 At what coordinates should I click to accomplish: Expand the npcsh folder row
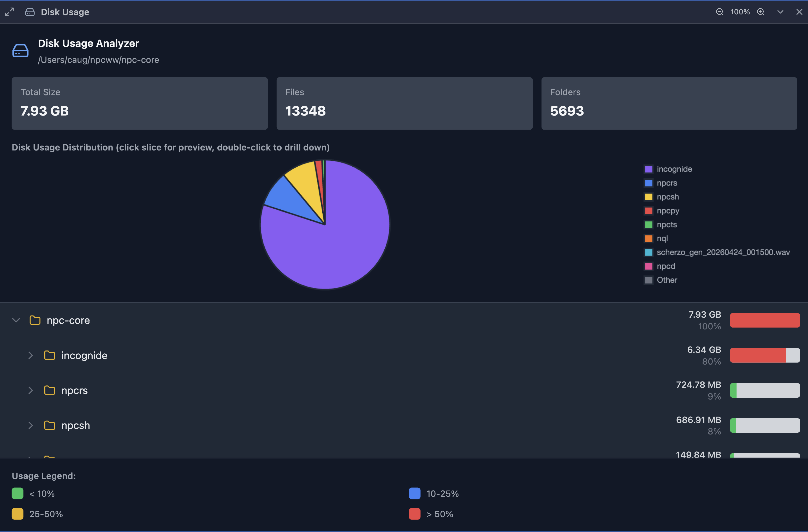point(31,425)
